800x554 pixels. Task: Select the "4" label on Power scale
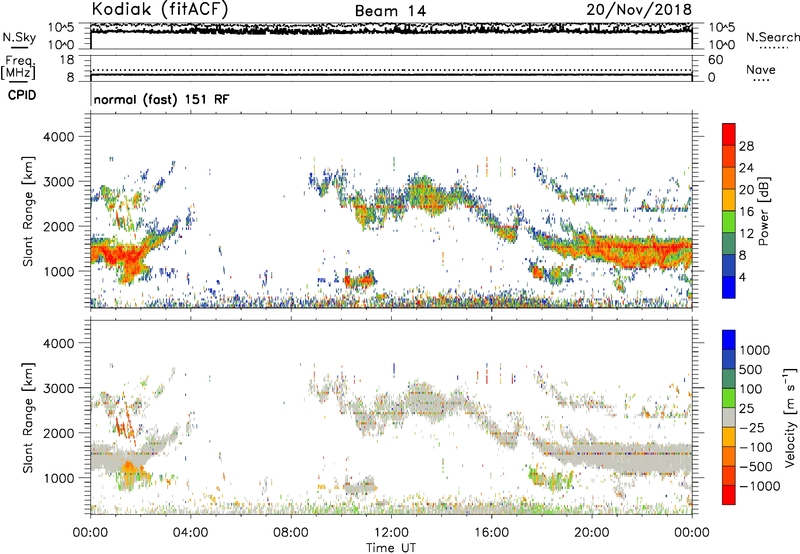pyautogui.click(x=742, y=278)
